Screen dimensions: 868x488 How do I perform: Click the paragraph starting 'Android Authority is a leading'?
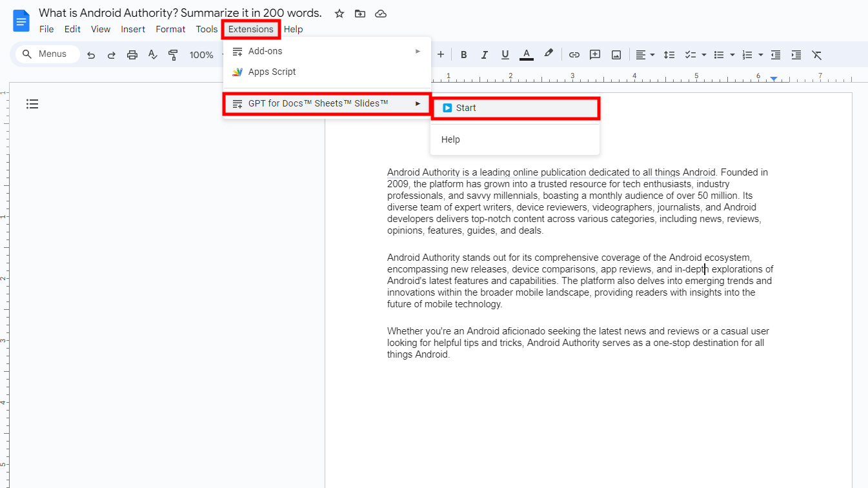[x=578, y=201]
